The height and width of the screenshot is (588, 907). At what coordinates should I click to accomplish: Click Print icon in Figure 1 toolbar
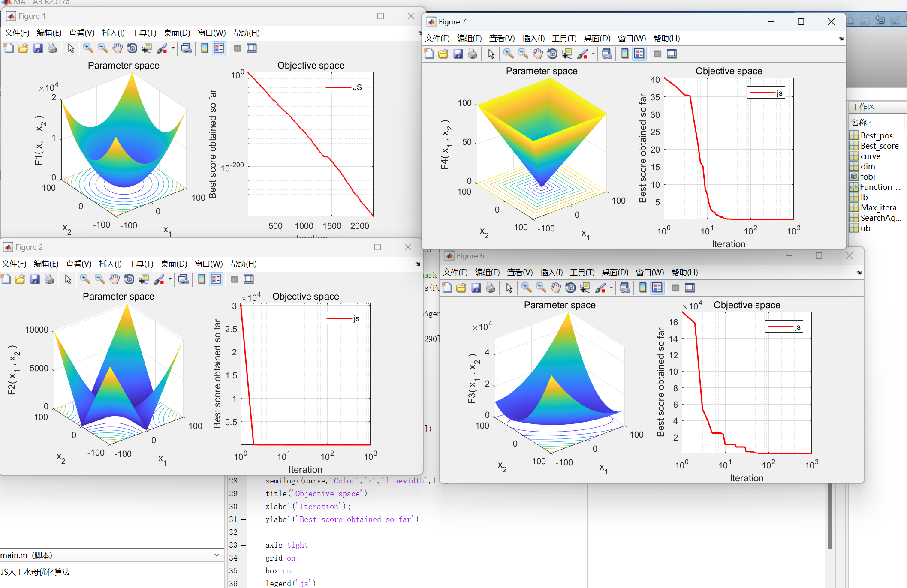[52, 48]
